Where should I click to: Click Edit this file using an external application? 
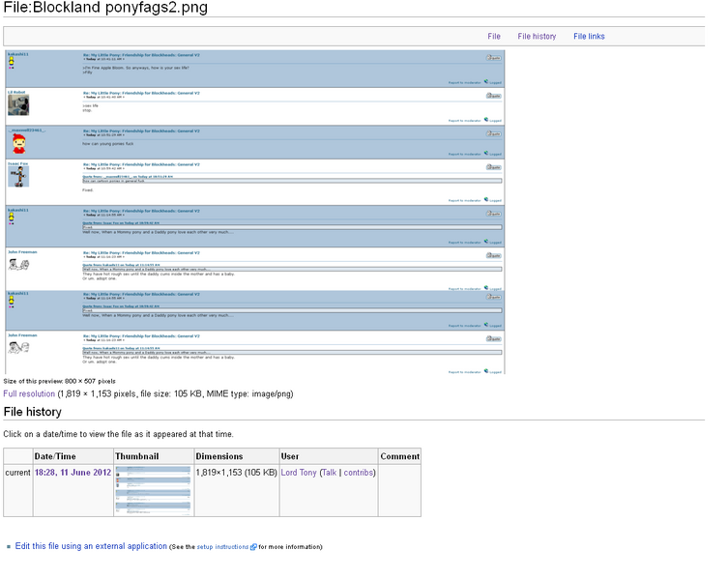(x=91, y=546)
